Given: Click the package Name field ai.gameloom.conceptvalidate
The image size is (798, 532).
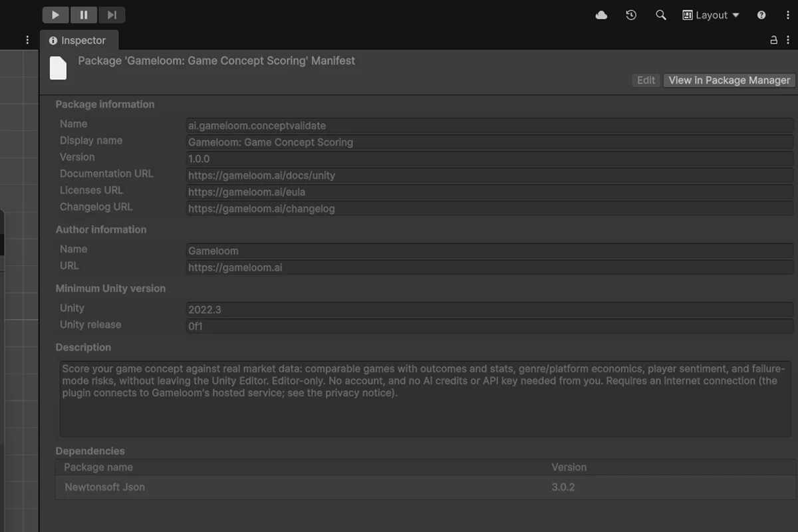Looking at the screenshot, I should 490,126.
